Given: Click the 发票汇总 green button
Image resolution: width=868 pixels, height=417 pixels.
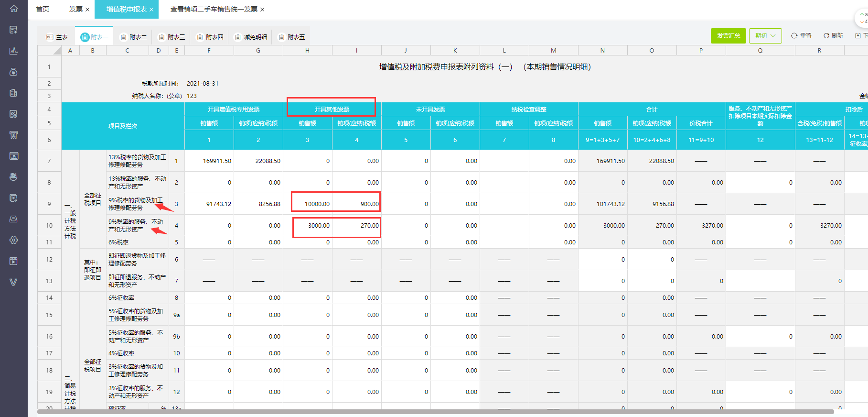Looking at the screenshot, I should 728,36.
